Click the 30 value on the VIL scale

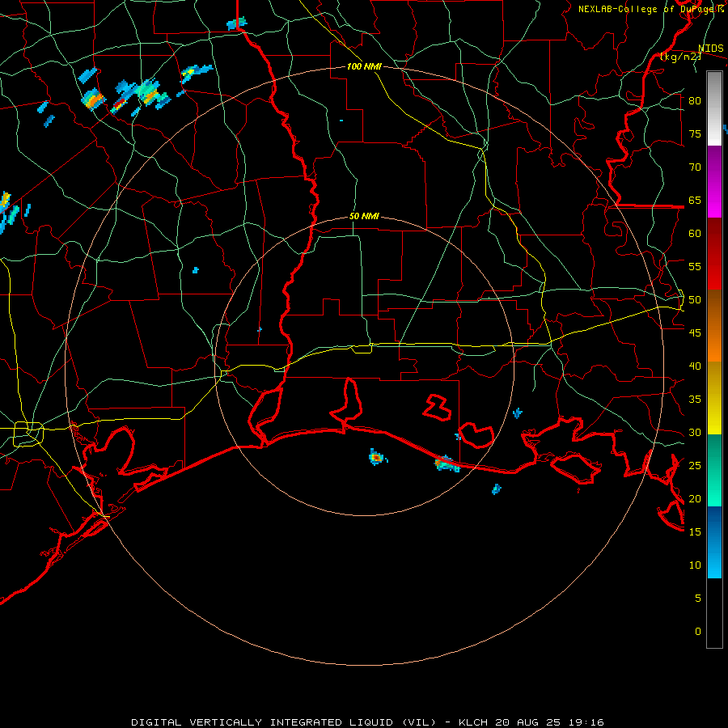[695, 432]
